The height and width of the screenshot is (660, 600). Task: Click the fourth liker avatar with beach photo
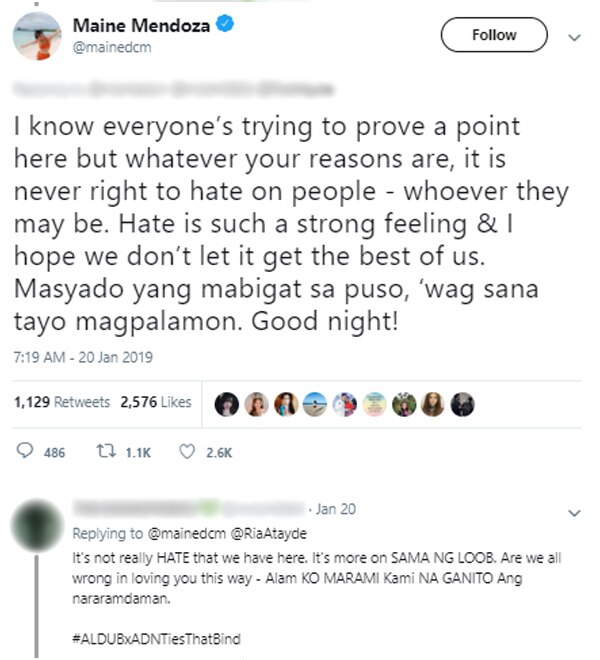(315, 404)
